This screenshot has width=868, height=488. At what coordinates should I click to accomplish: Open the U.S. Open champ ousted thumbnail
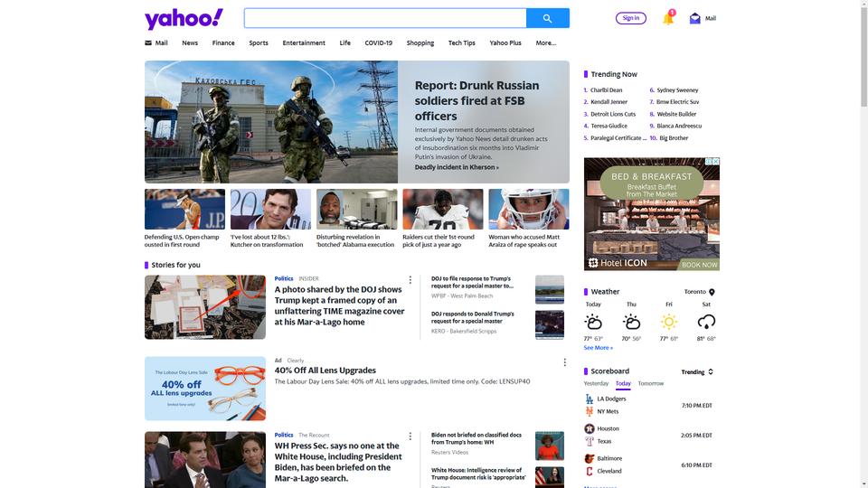184,209
